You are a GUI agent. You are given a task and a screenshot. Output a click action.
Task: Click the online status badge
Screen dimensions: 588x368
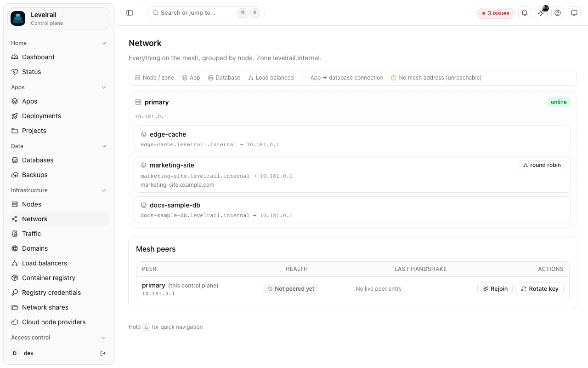(x=559, y=102)
